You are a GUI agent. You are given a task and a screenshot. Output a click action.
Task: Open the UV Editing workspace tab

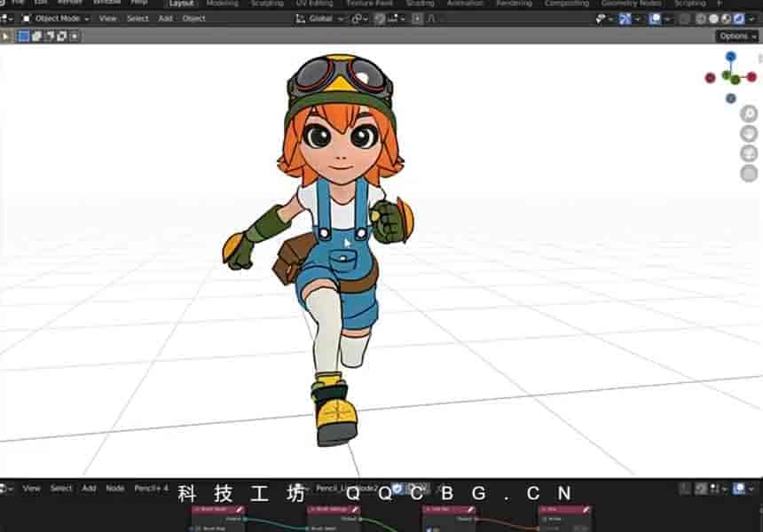tap(314, 4)
